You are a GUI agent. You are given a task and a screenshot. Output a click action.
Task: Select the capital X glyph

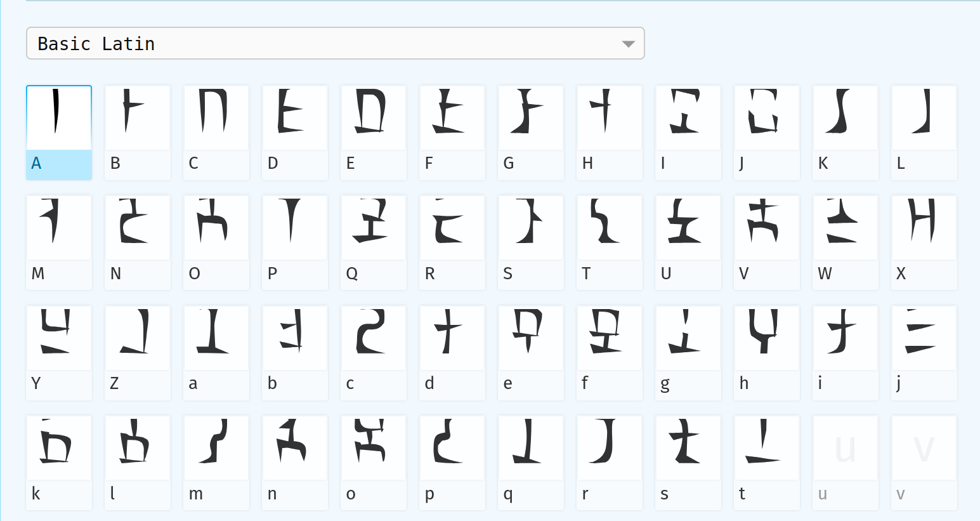(924, 227)
